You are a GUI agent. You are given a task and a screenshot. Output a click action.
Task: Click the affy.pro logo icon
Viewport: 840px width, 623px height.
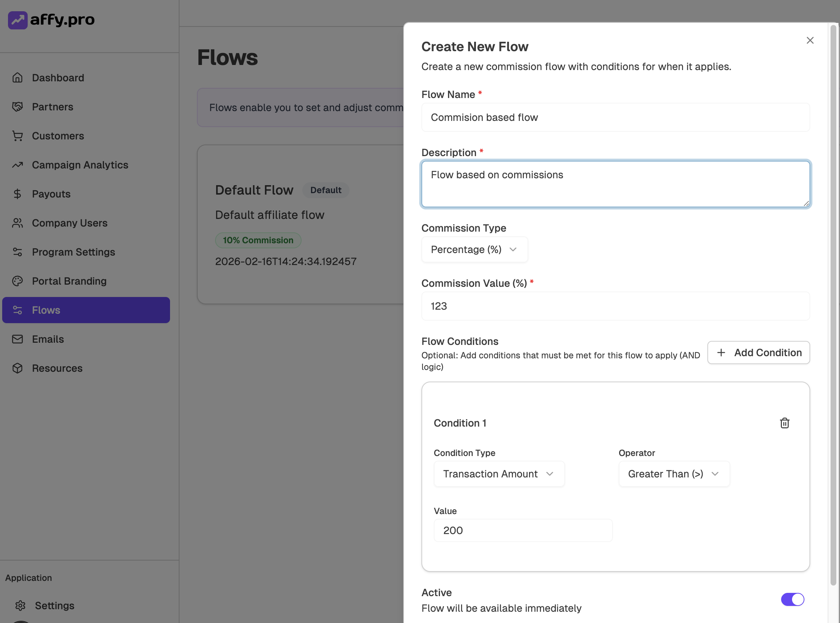coord(17,20)
